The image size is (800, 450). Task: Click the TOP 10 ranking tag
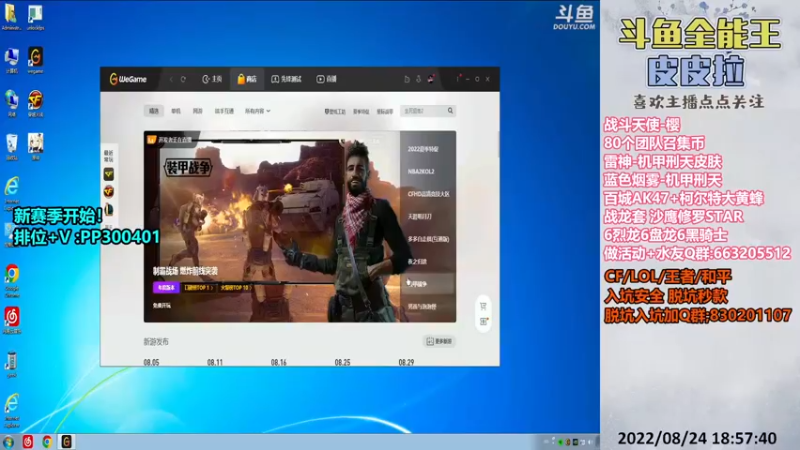pos(235,287)
